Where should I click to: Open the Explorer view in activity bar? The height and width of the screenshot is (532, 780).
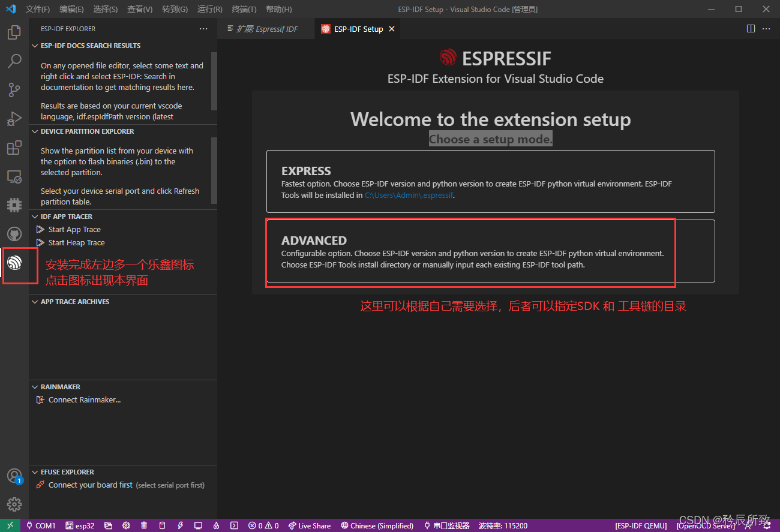14,32
